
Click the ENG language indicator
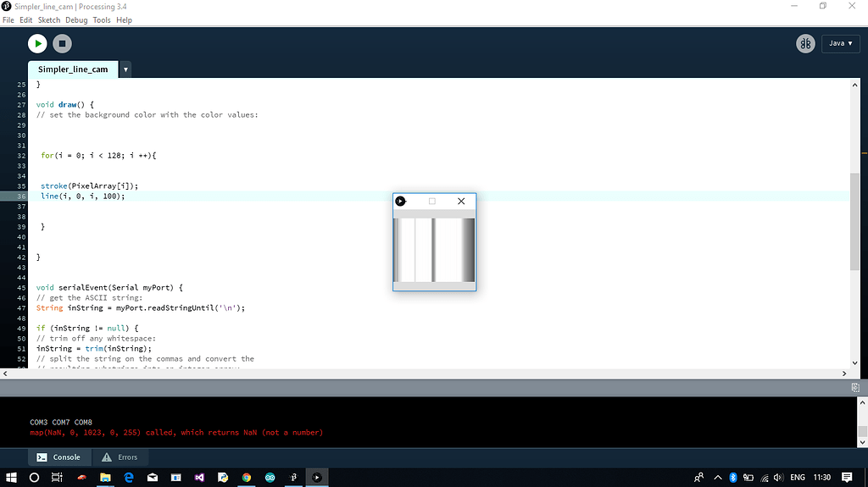[798, 477]
